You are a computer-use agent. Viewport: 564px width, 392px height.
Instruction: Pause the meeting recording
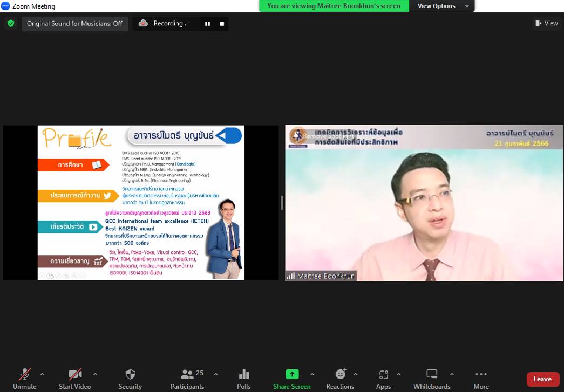(x=207, y=24)
